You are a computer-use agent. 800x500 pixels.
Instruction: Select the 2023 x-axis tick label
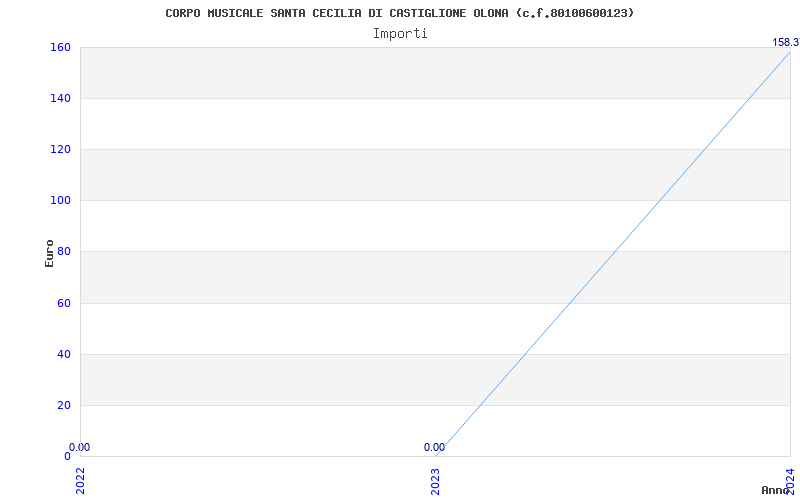coord(435,481)
